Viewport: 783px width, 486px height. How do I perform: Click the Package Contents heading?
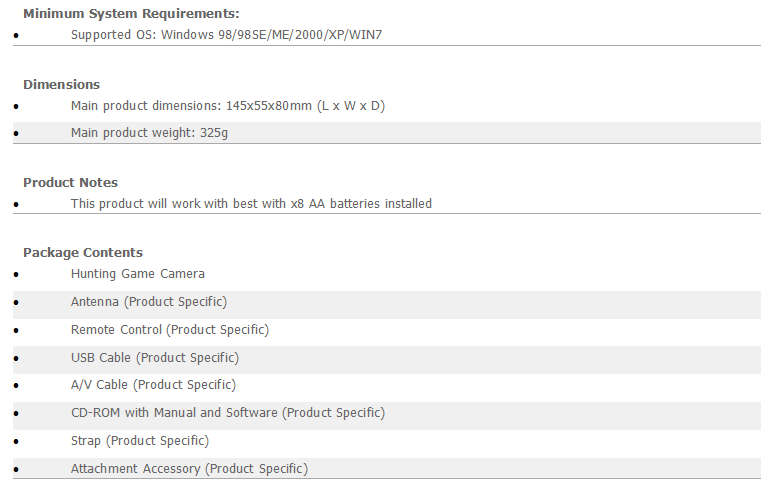(x=83, y=253)
